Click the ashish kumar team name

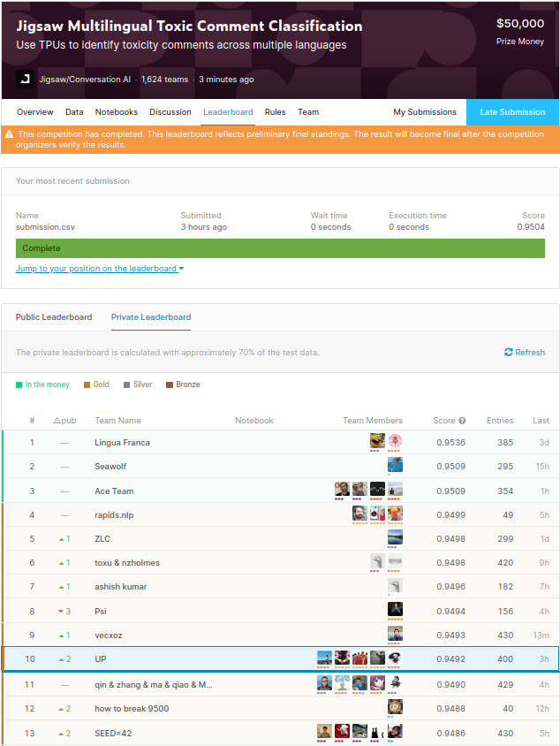[x=121, y=587]
